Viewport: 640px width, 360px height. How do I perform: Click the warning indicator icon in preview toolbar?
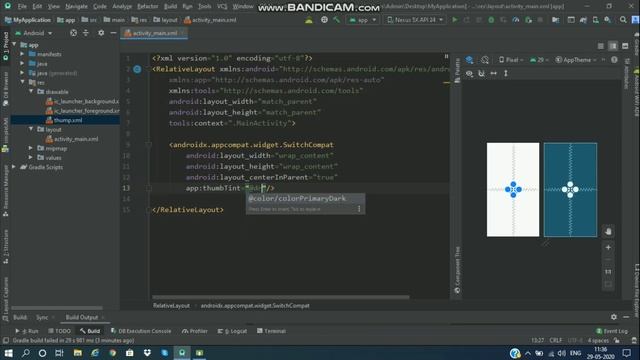coord(614,60)
